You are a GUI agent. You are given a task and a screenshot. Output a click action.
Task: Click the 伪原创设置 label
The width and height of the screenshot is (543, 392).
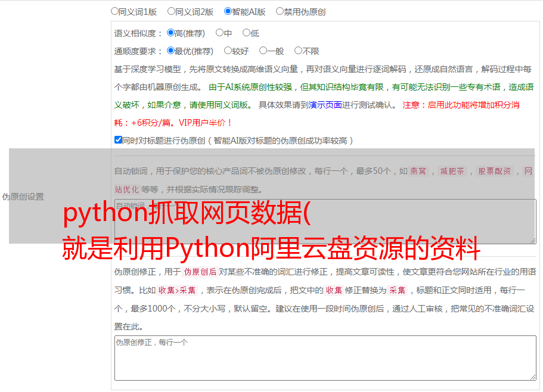coord(23,197)
